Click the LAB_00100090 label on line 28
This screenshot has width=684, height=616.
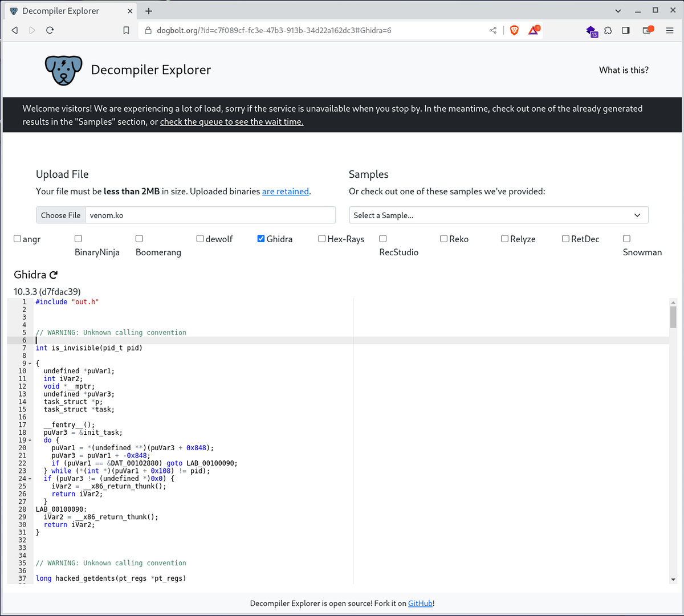[x=62, y=509]
